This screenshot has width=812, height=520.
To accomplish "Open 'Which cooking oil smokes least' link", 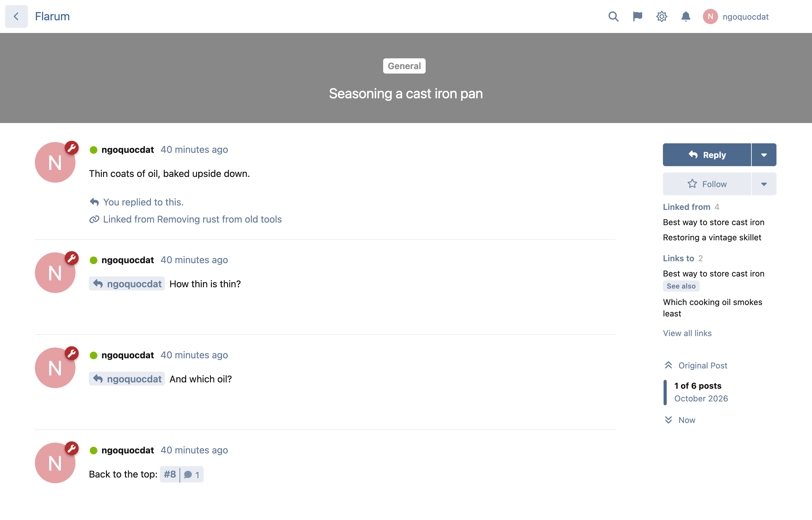I will coord(713,308).
